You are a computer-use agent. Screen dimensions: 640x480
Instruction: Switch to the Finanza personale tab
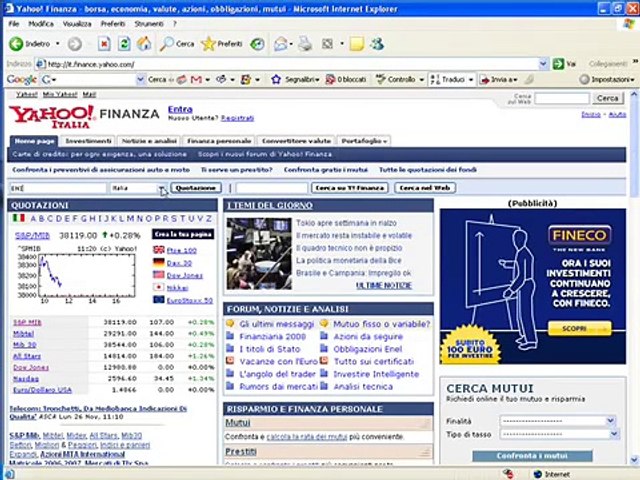click(x=219, y=141)
